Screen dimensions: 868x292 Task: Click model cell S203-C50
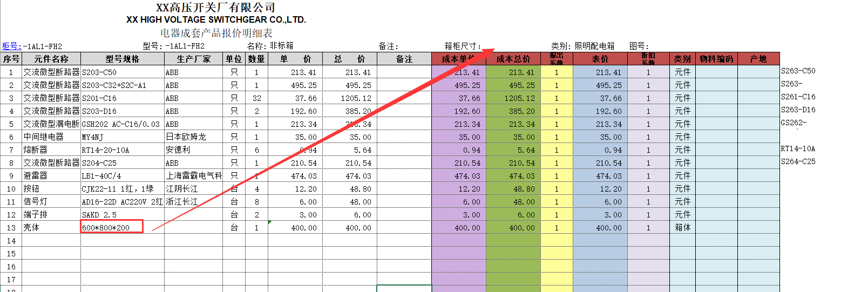123,72
